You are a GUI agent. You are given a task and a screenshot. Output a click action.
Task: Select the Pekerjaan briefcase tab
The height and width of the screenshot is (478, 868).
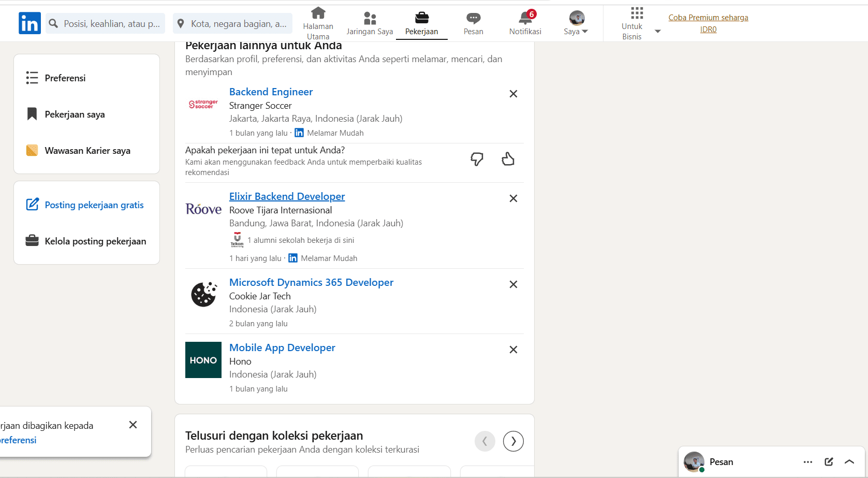422,23
